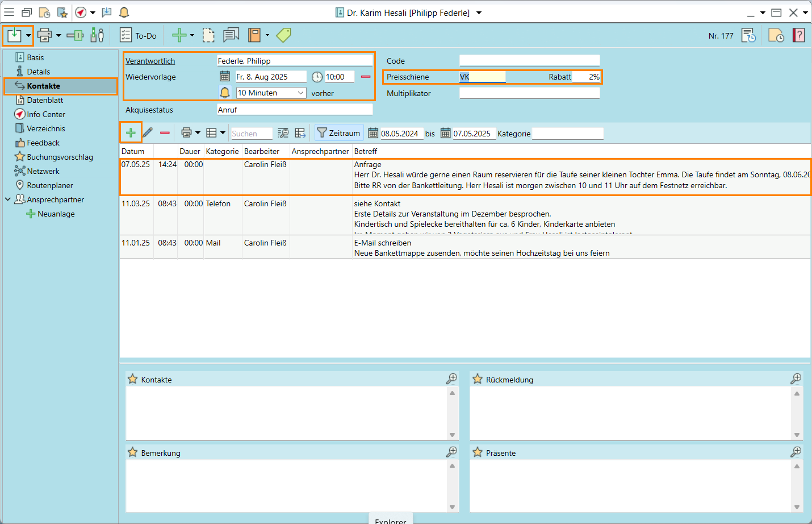Viewport: 812px width, 524px height.
Task: Click the bell reminder icon beside 10 Minuten
Action: 225,93
